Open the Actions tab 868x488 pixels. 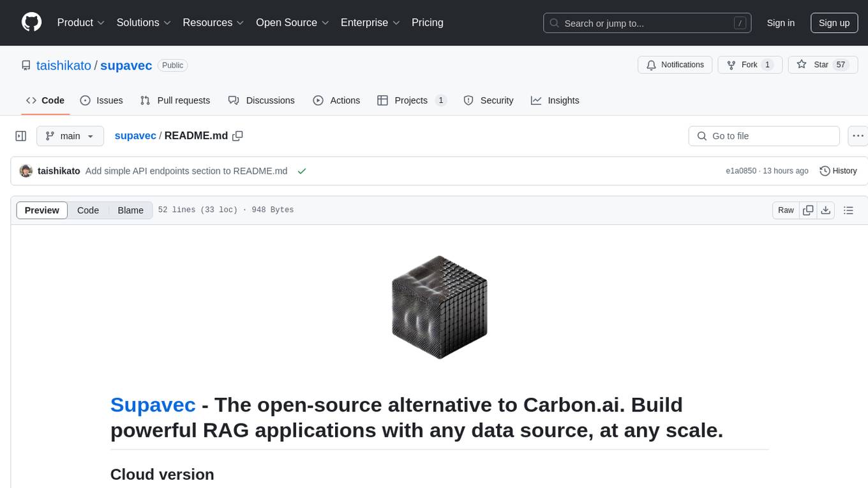336,100
